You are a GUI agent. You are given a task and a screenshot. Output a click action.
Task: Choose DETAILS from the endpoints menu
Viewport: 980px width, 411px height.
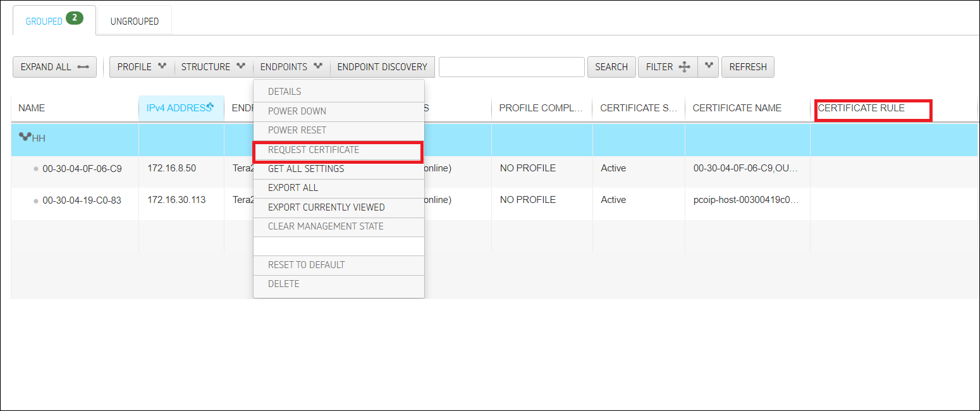pyautogui.click(x=339, y=92)
